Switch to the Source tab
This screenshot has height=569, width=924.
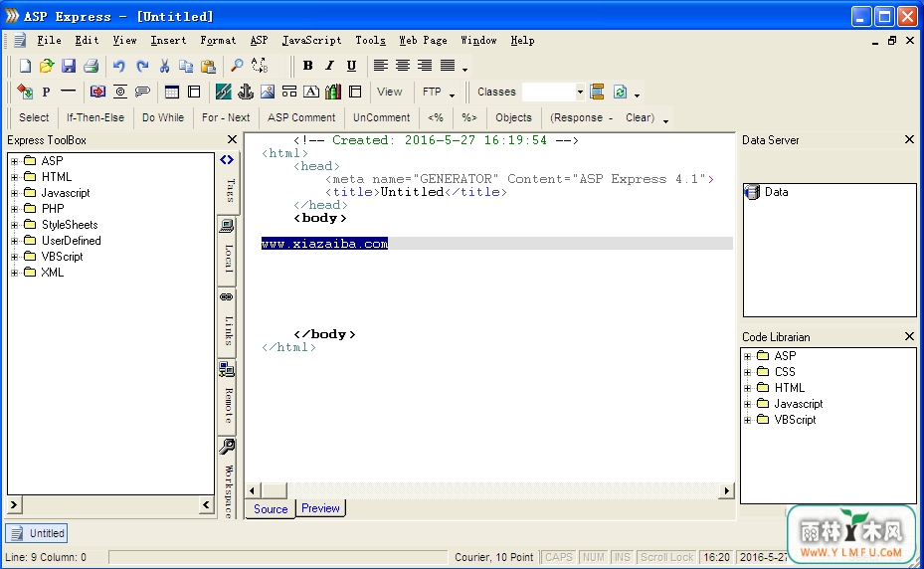[271, 509]
